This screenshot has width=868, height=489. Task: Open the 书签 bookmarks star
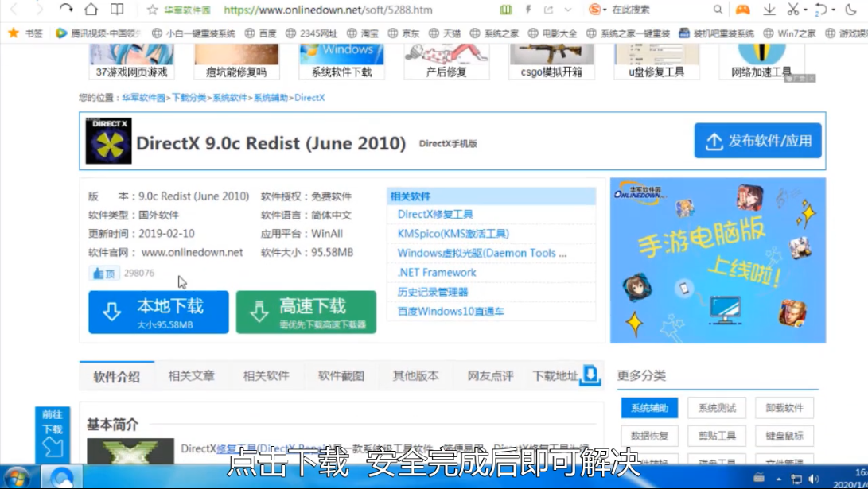coord(25,33)
